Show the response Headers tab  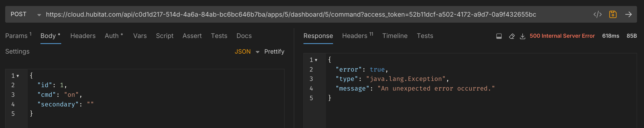(355, 36)
